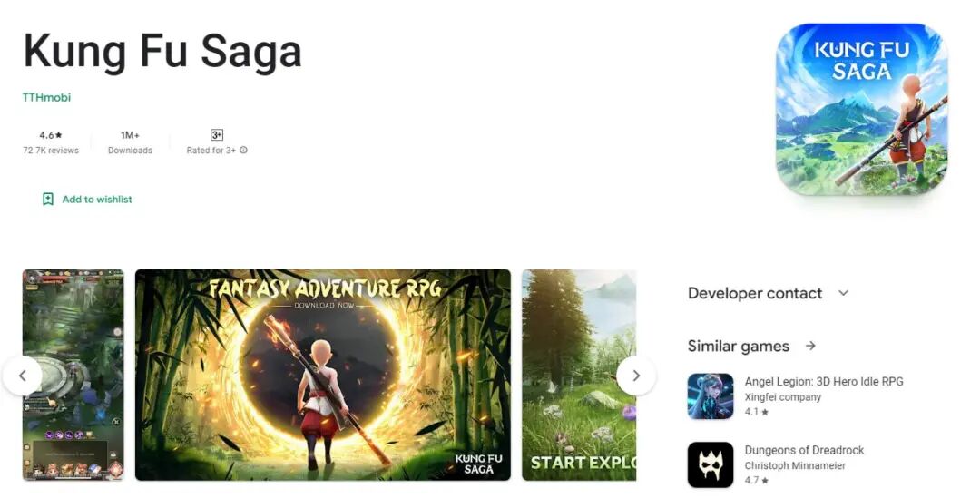Expand the Developer contact section
The image size is (980, 498).
[769, 293]
